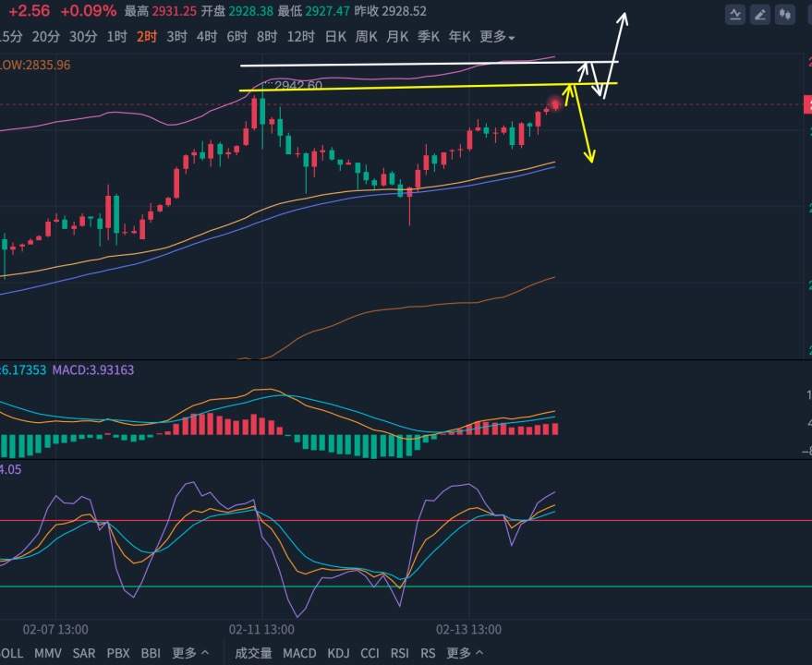812x665 pixels.
Task: Toggle the MACD sub-indicator tab at bottom
Action: click(x=299, y=653)
